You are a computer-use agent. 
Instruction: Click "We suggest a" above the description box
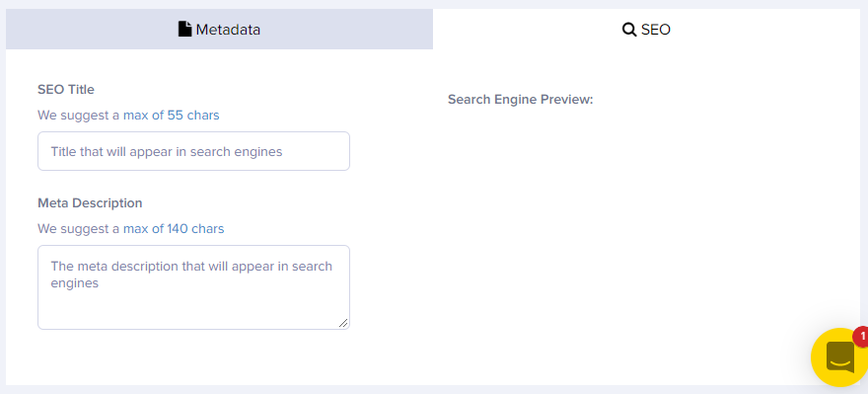pyautogui.click(x=79, y=228)
